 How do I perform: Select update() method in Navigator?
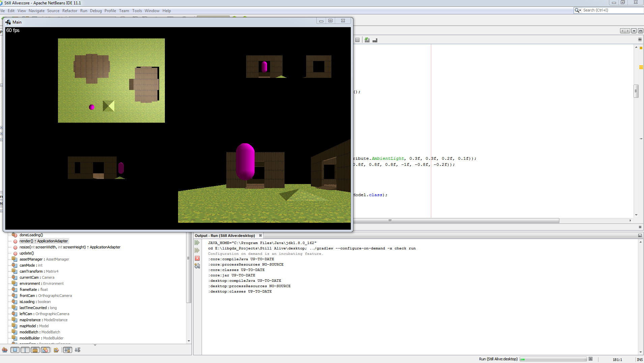click(x=27, y=253)
